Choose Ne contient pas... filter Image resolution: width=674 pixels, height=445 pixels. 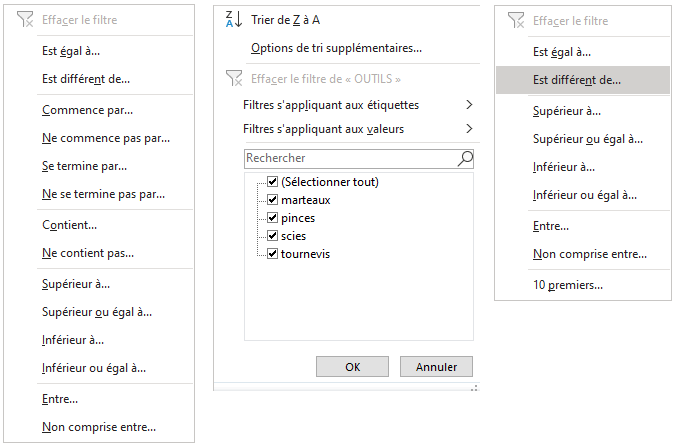(88, 253)
